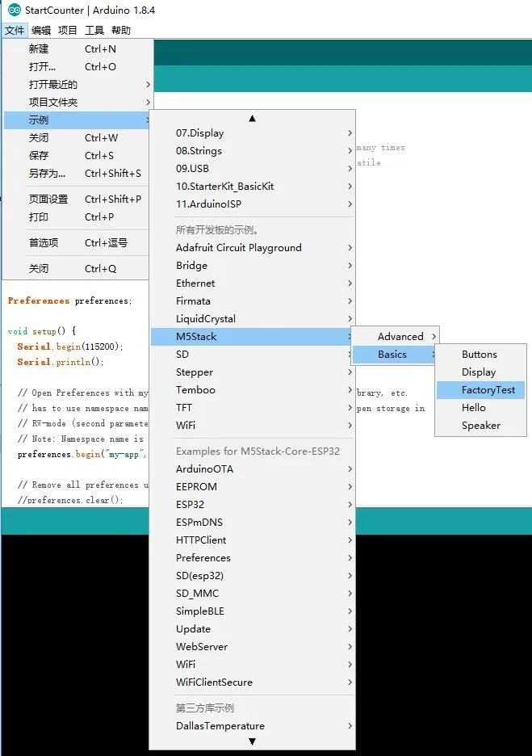532x756 pixels.
Task: Expand Bridge examples submenu
Action: (x=252, y=266)
